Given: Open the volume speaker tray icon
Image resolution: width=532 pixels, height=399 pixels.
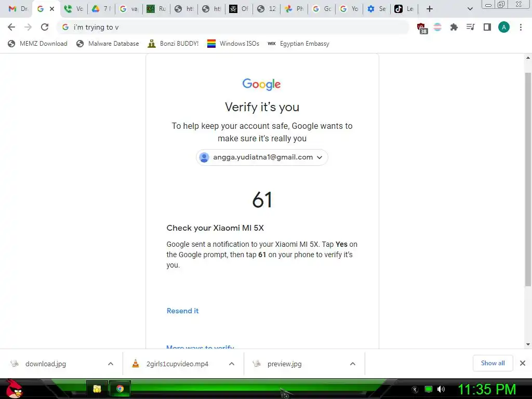Looking at the screenshot, I should click(441, 389).
